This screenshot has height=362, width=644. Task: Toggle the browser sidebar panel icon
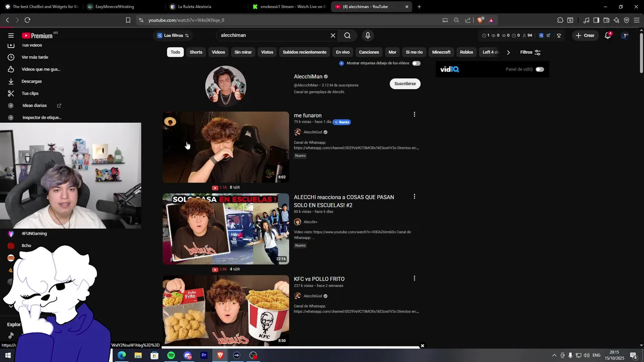596,20
